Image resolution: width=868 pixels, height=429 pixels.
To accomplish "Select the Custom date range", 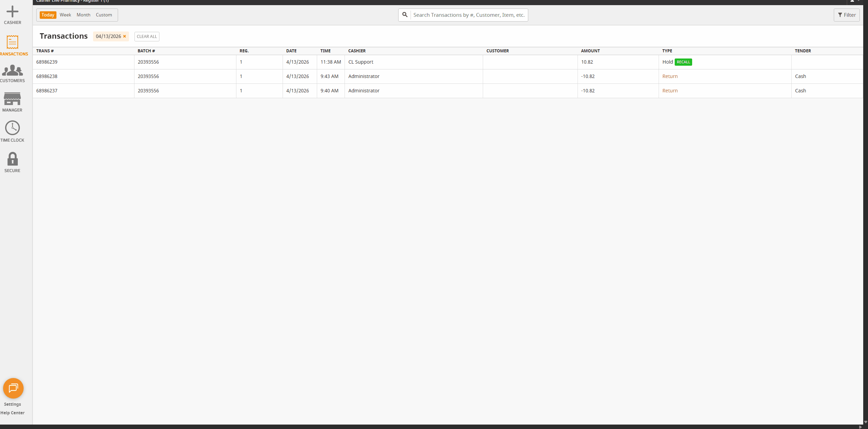I will point(104,15).
